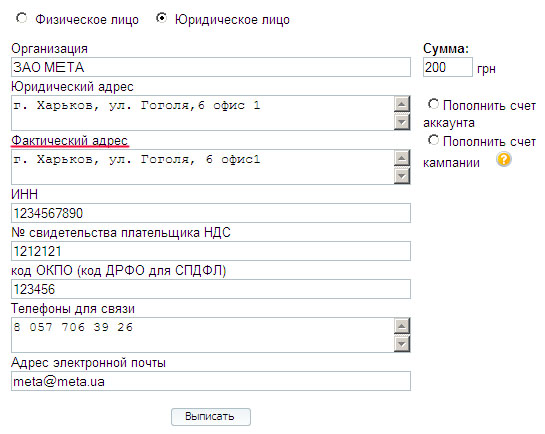The width and height of the screenshot is (545, 434).
Task: Choose Пополнить счет кампании option
Action: point(433,140)
